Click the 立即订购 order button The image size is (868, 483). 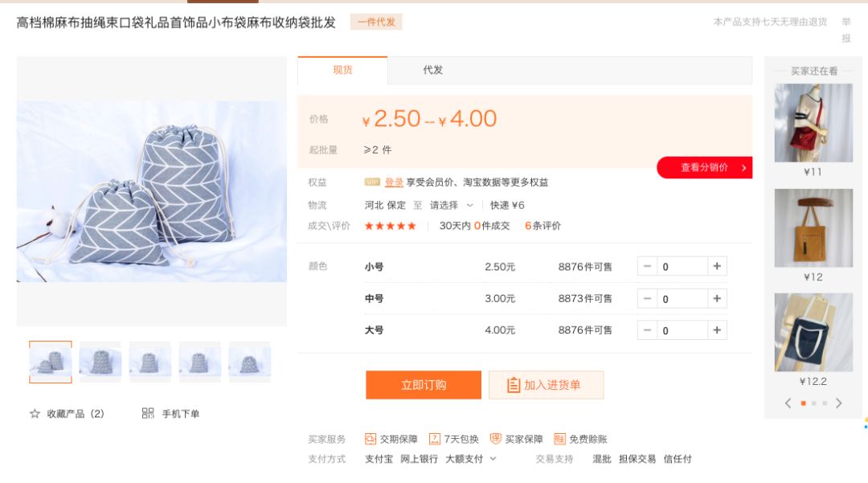tap(424, 385)
